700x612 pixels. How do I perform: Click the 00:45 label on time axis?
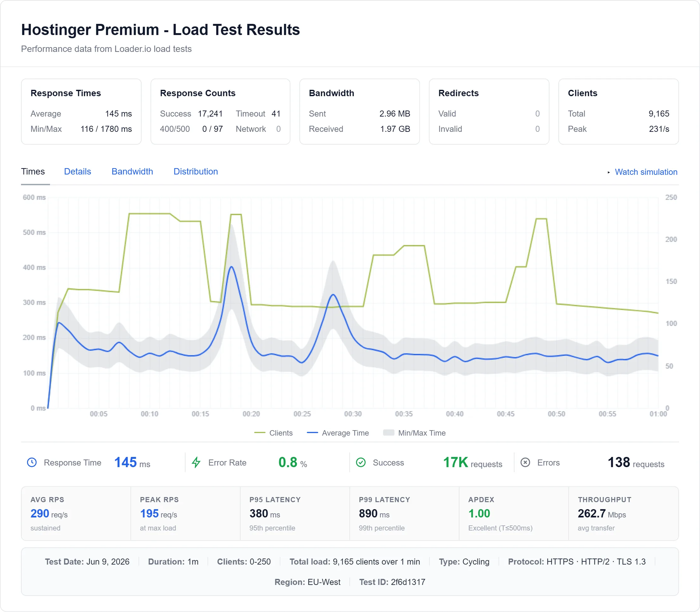pos(506,414)
